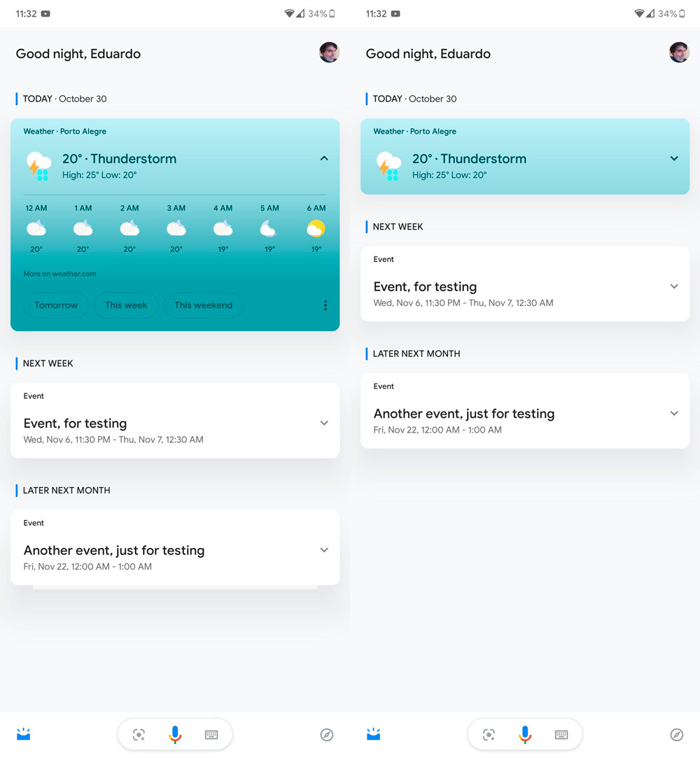
Task: Expand the collapsed weather card's down chevron
Action: (x=674, y=159)
